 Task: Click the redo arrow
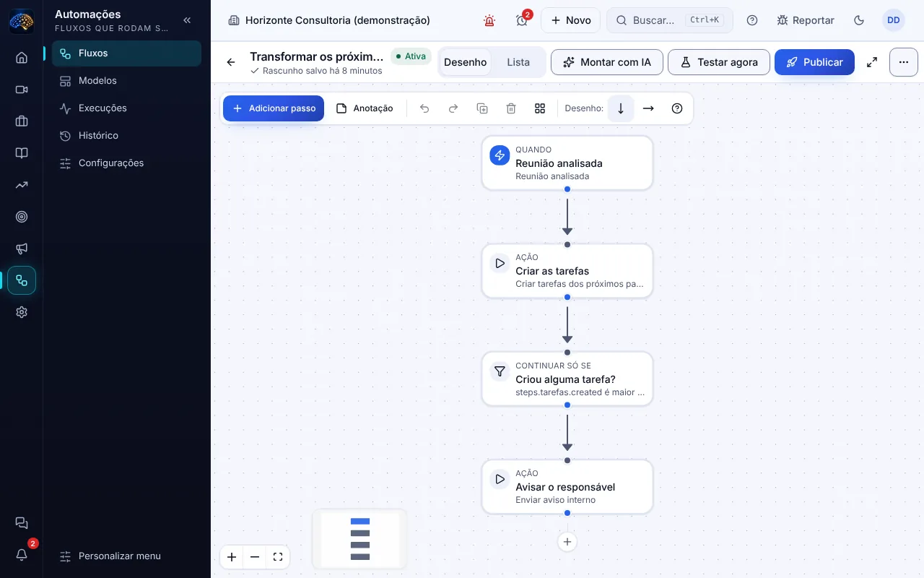[453, 108]
